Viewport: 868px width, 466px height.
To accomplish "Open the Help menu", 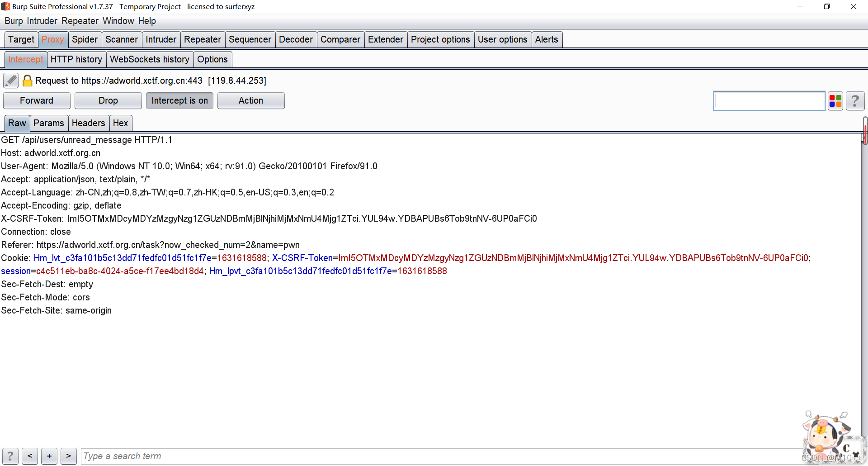I will point(147,21).
